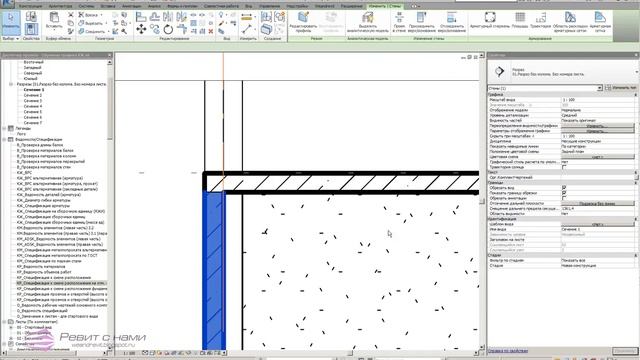Toggle the Обрезать вид checkbox
Image resolution: width=640 pixels, height=360 pixels.
point(564,188)
